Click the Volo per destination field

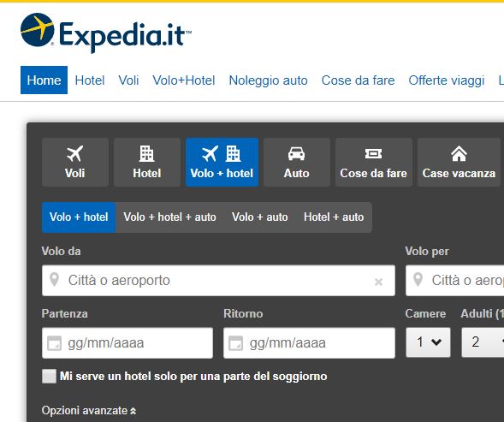[x=455, y=280]
